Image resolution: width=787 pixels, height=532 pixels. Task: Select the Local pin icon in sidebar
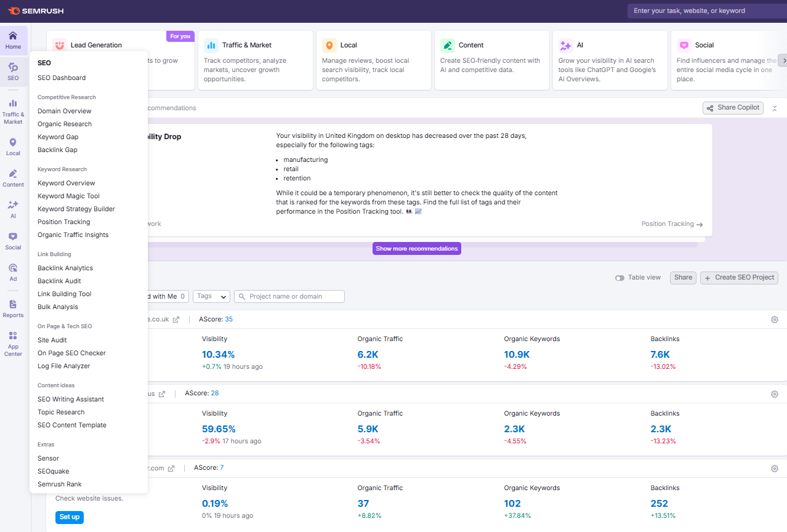(x=13, y=143)
